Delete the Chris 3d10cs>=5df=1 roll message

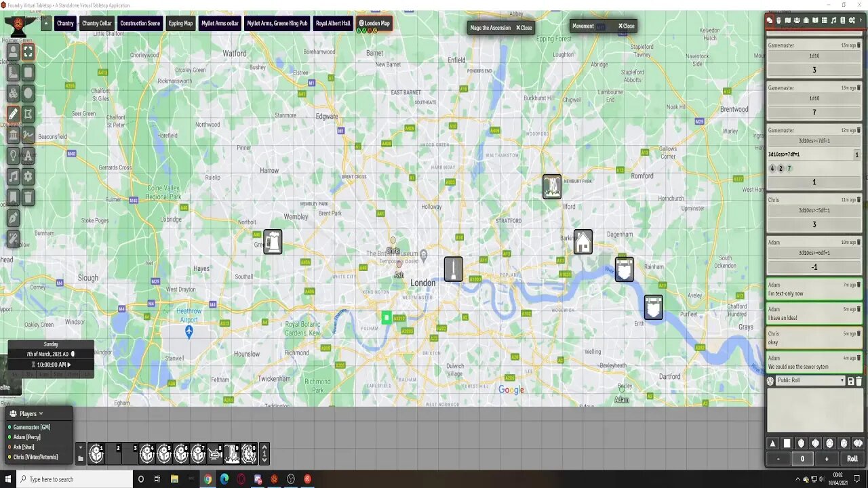pos(859,200)
